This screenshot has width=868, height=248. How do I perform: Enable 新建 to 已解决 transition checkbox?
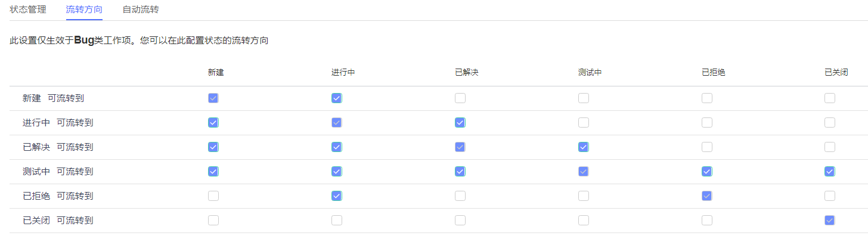click(460, 98)
